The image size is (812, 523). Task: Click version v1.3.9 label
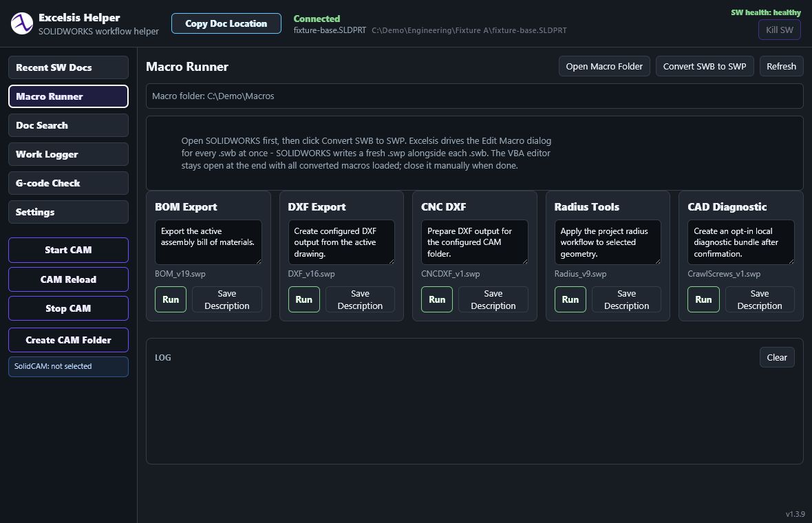pos(795,514)
